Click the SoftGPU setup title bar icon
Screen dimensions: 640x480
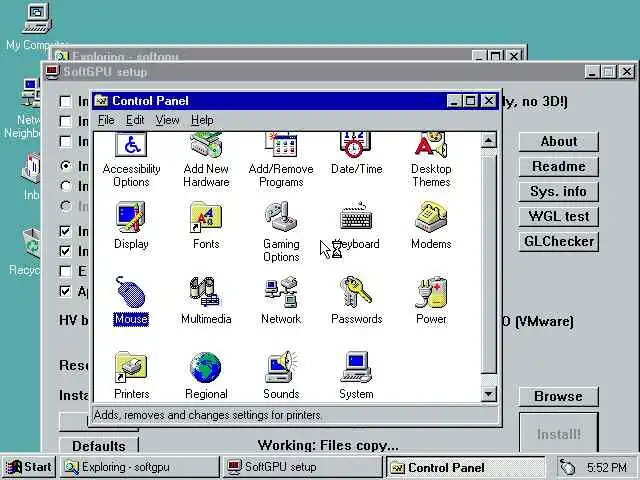52,72
